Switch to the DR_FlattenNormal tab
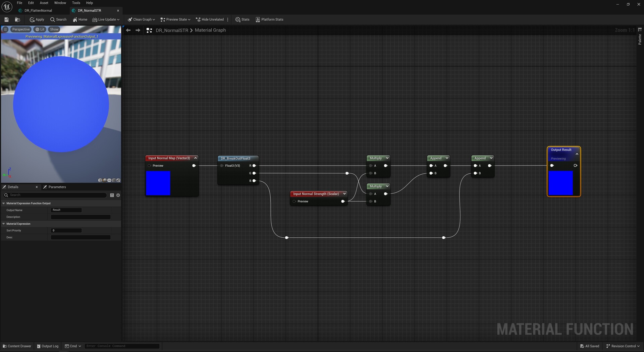The height and width of the screenshot is (352, 644). point(38,10)
